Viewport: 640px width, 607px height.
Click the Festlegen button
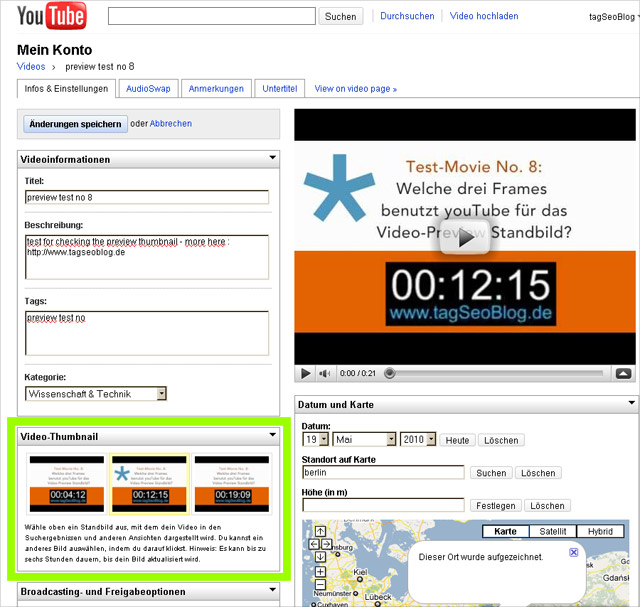[496, 505]
